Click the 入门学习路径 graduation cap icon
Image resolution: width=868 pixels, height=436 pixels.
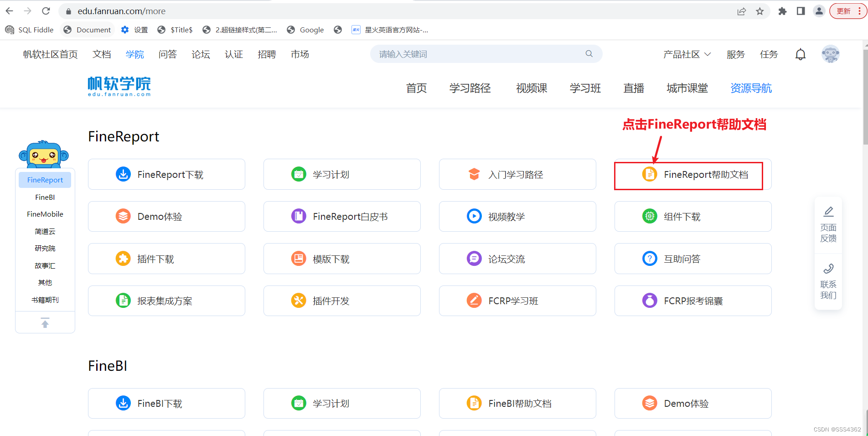[474, 174]
